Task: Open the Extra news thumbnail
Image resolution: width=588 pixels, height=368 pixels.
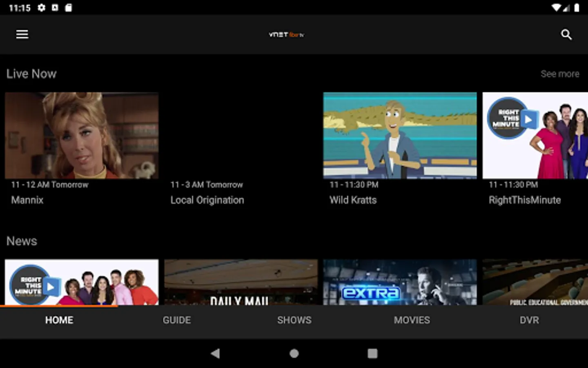Action: tap(400, 282)
